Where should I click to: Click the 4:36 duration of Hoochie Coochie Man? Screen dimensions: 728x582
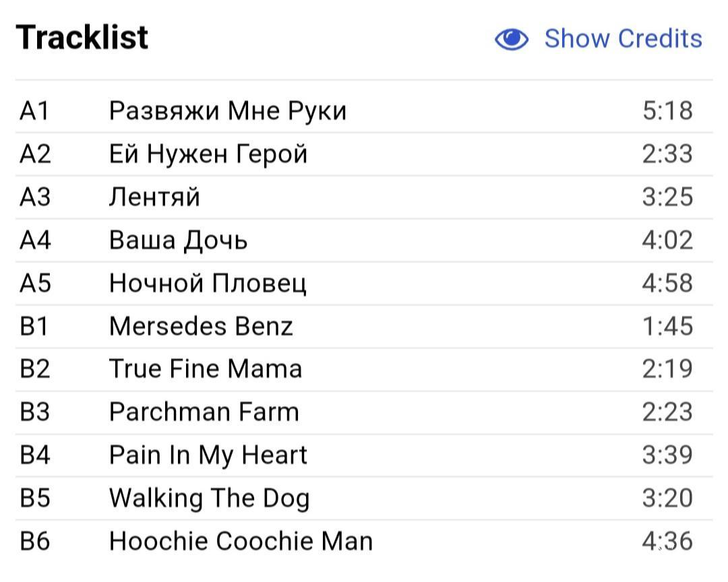coord(667,542)
